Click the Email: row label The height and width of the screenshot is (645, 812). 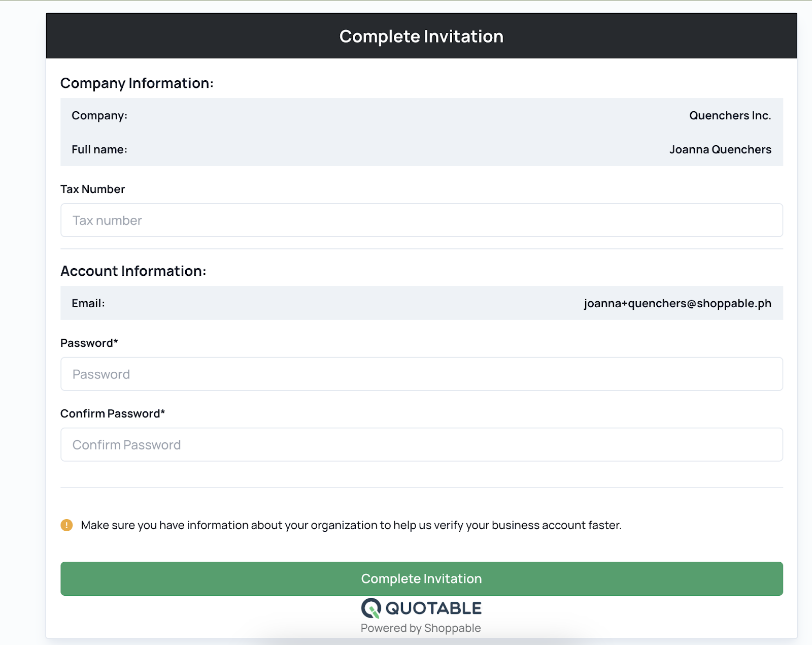coord(88,303)
